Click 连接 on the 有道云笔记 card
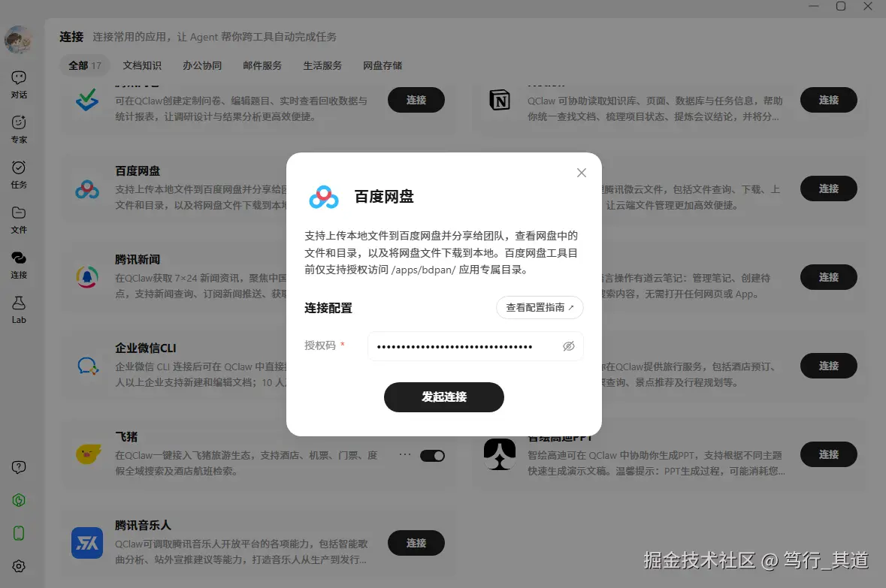This screenshot has height=588, width=886. coord(828,277)
